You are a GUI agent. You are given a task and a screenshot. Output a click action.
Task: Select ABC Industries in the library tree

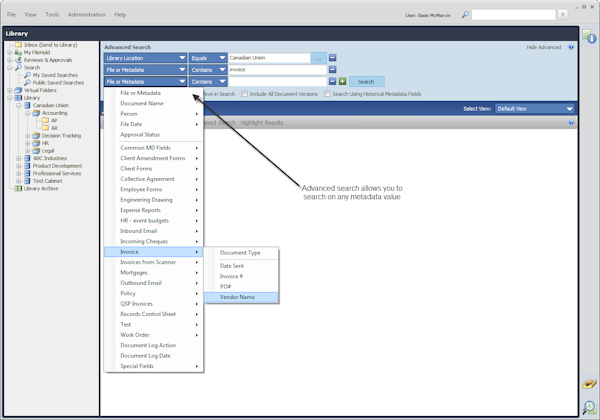click(x=51, y=158)
